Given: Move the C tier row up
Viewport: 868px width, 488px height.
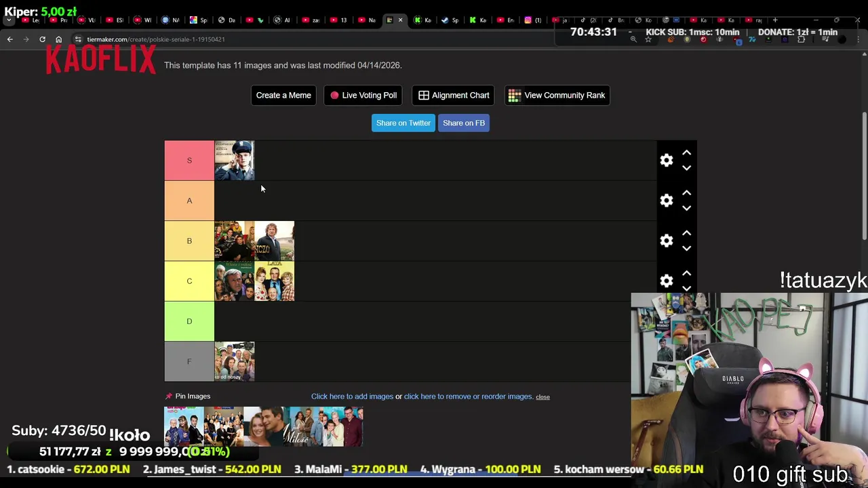Looking at the screenshot, I should coord(686,273).
